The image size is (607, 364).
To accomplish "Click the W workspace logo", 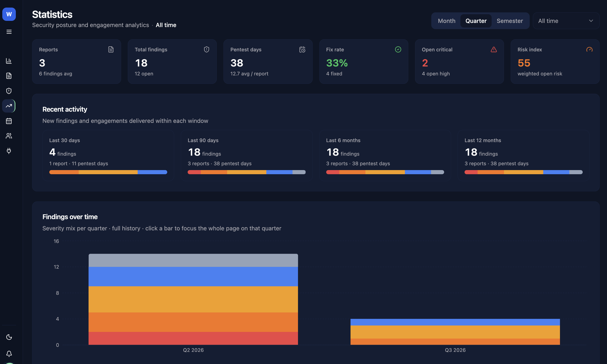I will coord(9,14).
